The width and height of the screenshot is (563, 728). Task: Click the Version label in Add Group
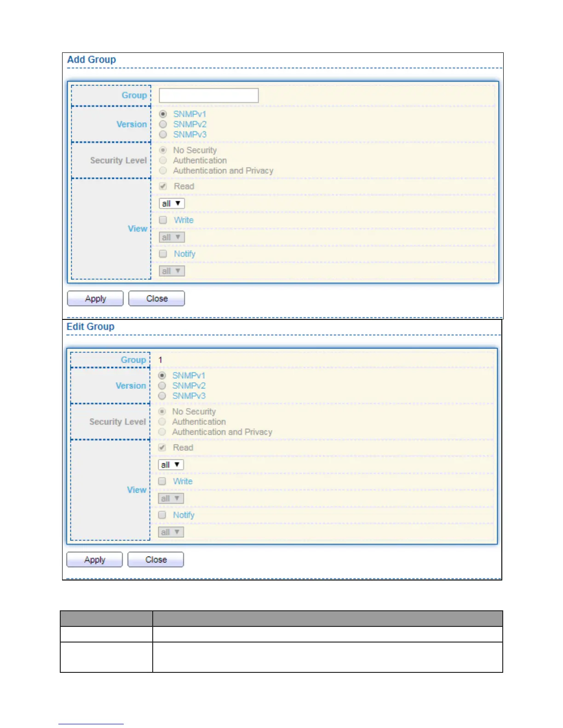coord(132,124)
